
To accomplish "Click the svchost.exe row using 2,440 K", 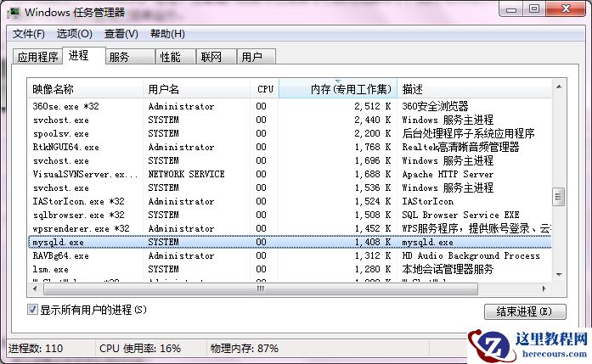I will 290,120.
